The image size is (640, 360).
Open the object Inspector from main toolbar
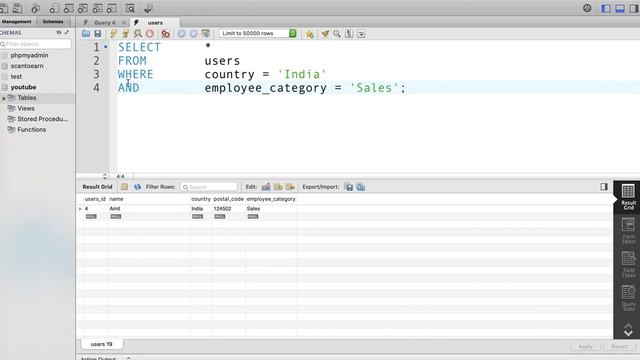click(x=36, y=8)
